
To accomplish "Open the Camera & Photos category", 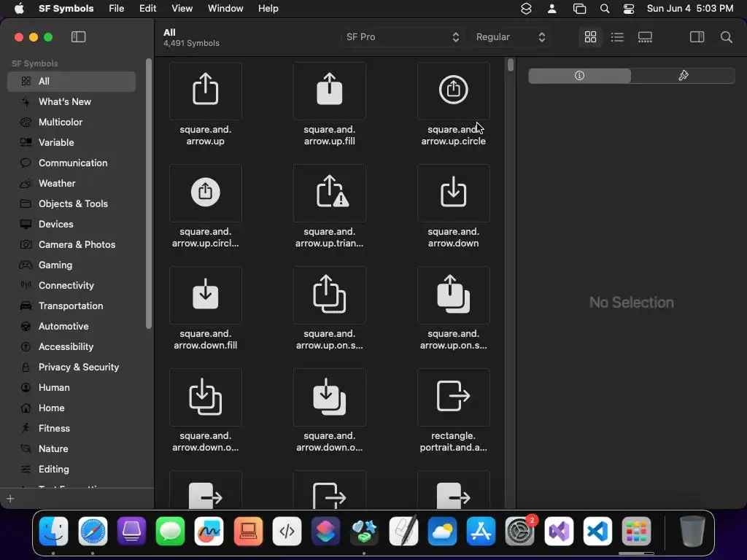I will click(x=71, y=245).
